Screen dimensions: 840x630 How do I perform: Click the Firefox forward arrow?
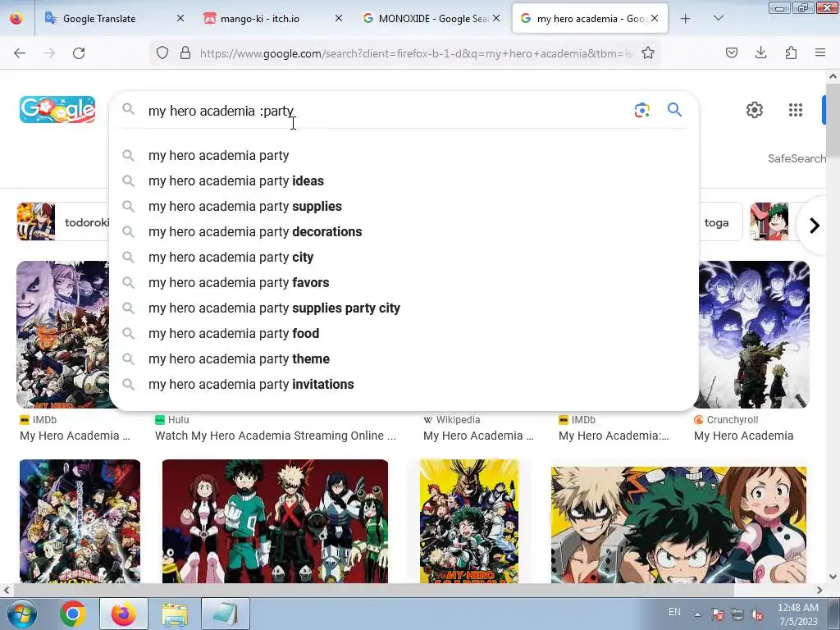(x=49, y=53)
